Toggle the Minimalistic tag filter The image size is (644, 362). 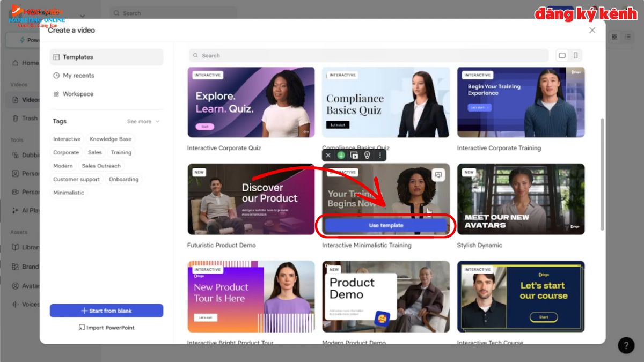68,193
